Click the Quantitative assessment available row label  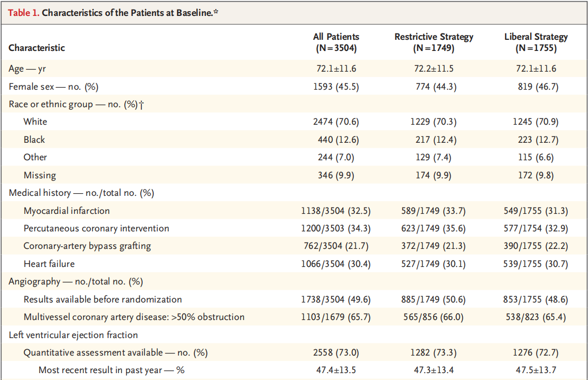(x=116, y=352)
